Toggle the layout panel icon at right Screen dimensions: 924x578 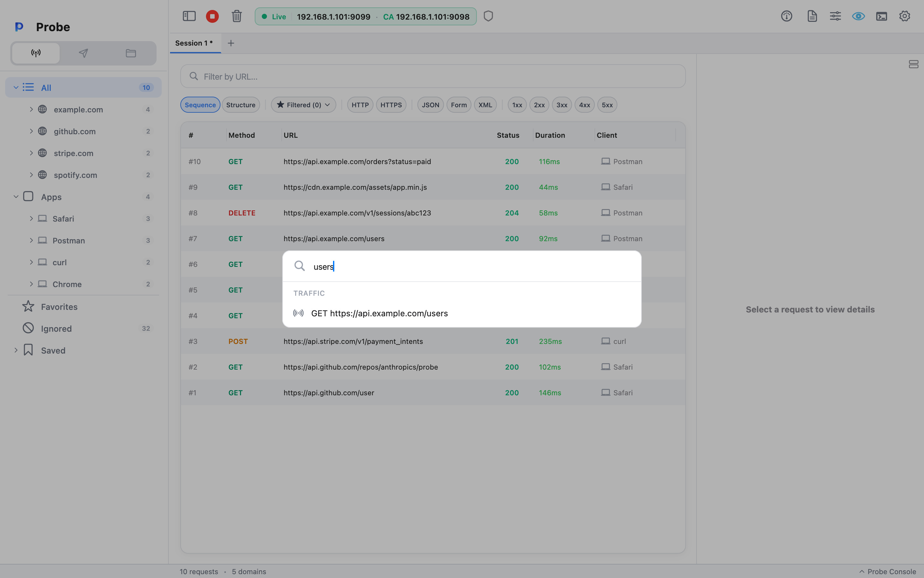(913, 64)
